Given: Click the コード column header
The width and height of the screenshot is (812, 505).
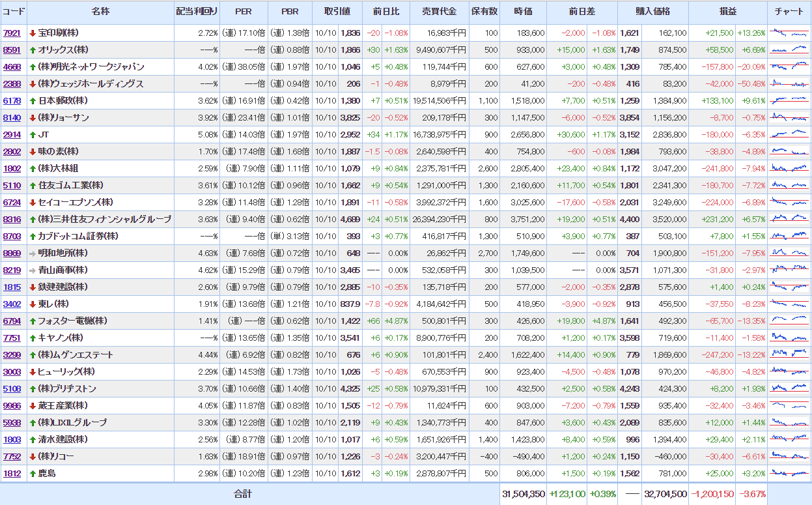Looking at the screenshot, I should pos(14,12).
